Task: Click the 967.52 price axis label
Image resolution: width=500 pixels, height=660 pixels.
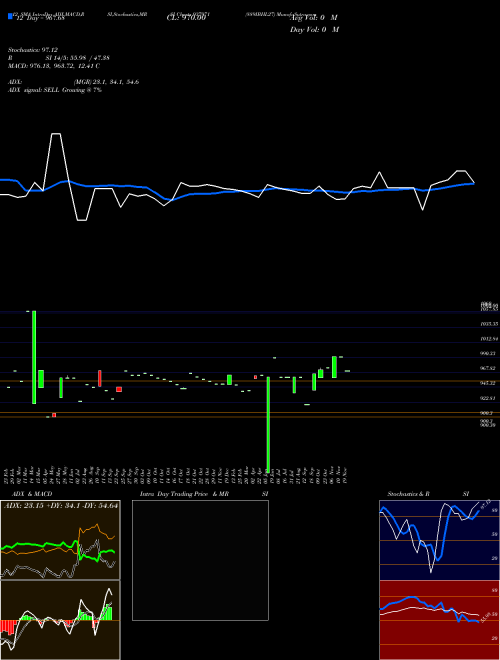Action: [489, 368]
